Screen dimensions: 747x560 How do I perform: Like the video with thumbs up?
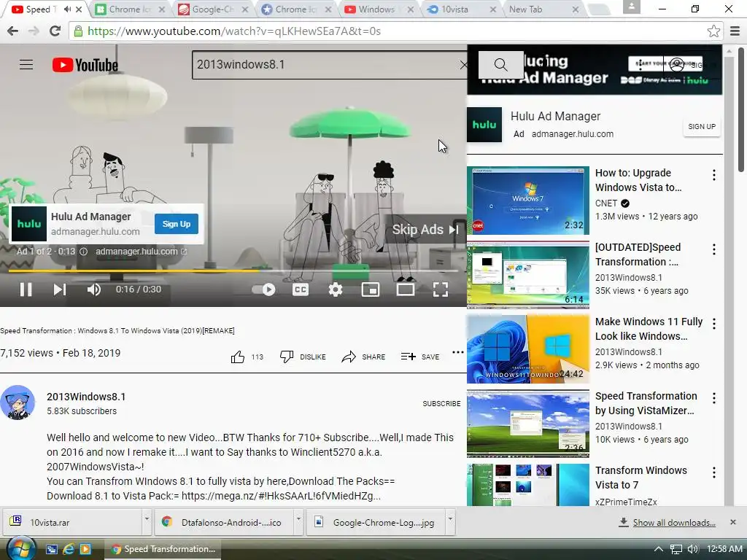(238, 357)
